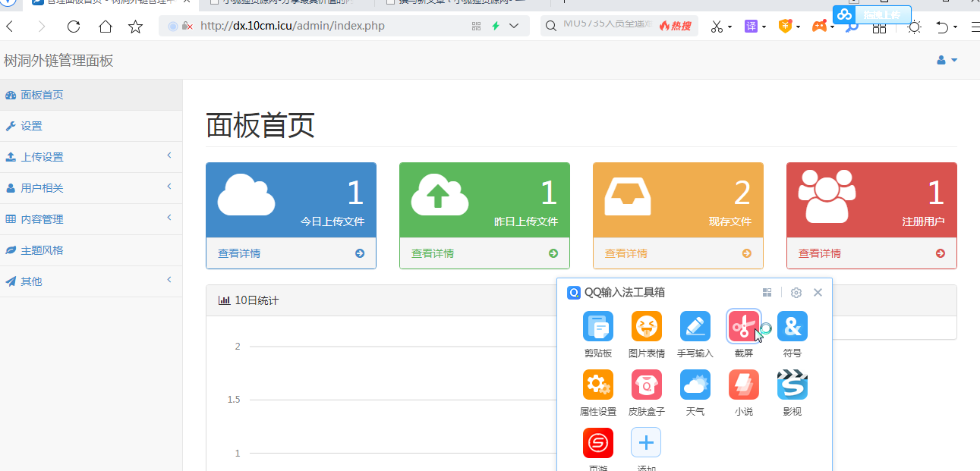Expand the 用户相关 sidebar menu
The image size is (980, 471).
tap(91, 188)
